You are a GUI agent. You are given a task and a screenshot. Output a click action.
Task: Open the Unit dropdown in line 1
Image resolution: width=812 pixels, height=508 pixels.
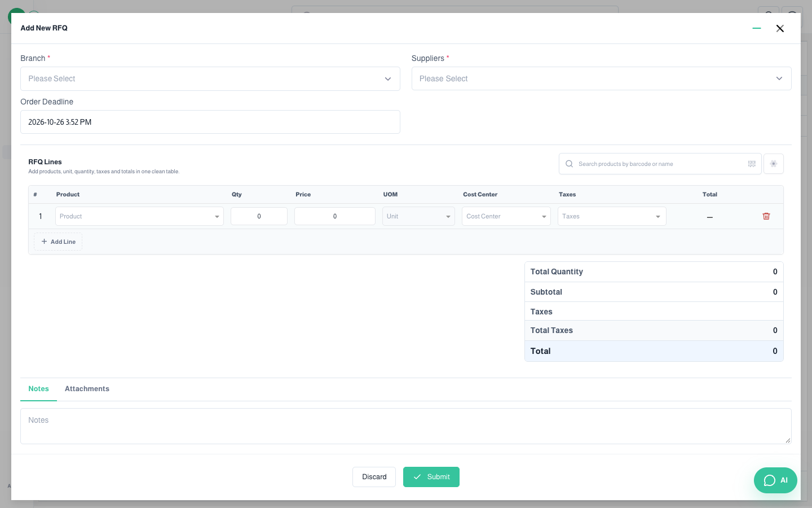click(x=418, y=216)
